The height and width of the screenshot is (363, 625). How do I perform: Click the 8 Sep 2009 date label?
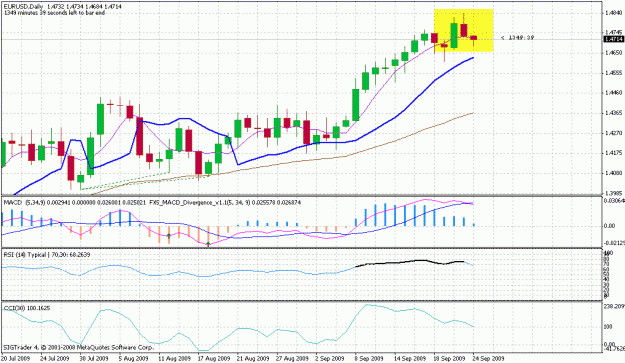(369, 358)
